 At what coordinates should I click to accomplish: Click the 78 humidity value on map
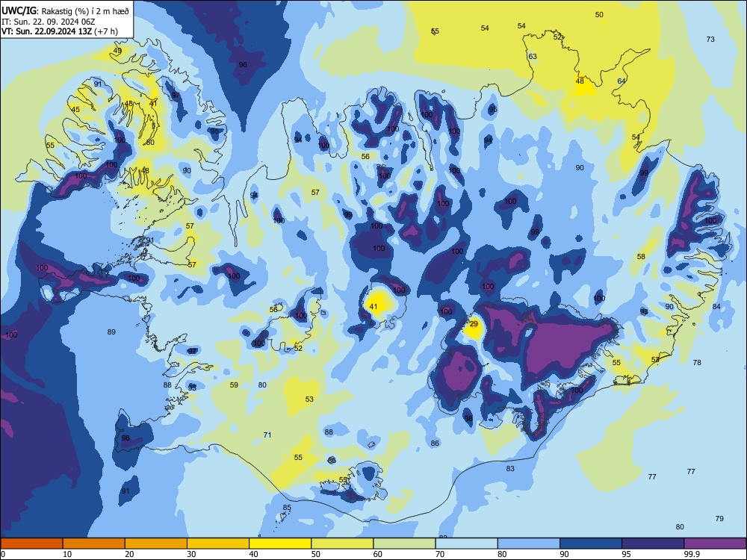coord(697,362)
